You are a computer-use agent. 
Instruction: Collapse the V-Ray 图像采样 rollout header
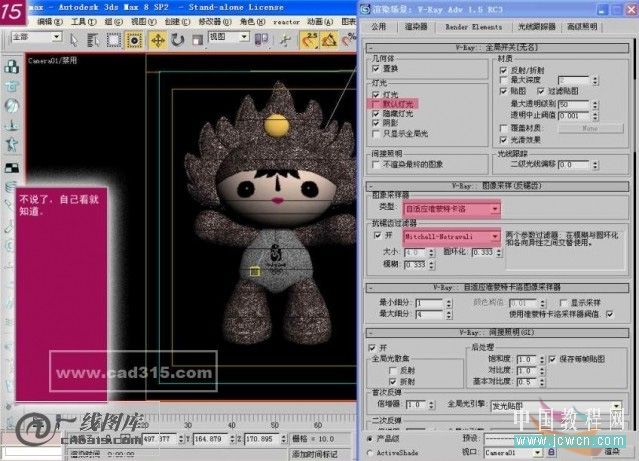pyautogui.click(x=497, y=186)
